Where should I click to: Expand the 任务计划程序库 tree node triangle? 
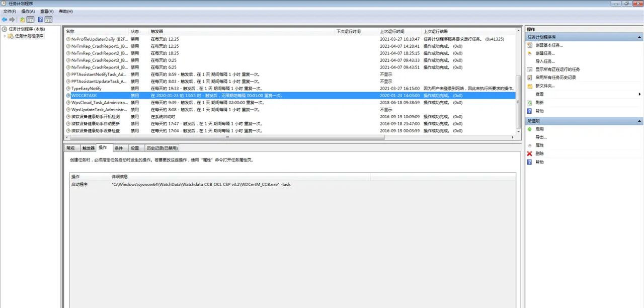5,36
